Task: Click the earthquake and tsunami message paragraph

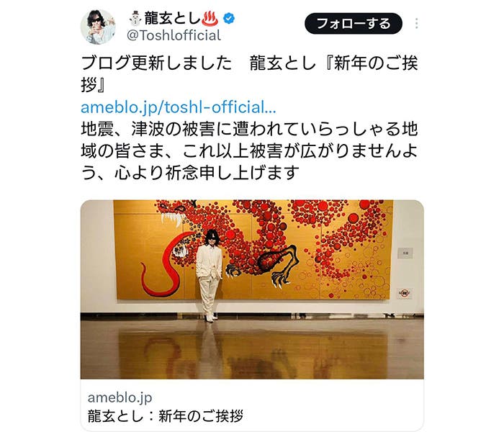Action: (249, 150)
